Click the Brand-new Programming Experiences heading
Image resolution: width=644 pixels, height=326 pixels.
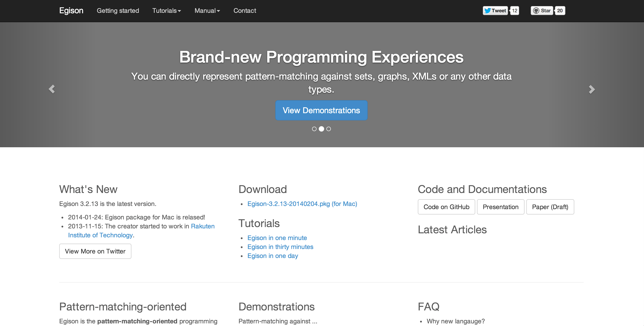(x=321, y=57)
